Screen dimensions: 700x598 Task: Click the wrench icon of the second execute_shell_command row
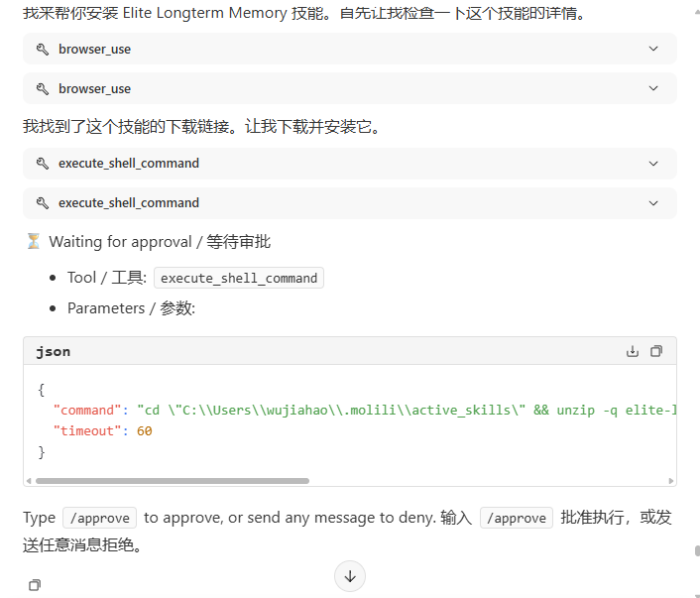[x=43, y=203]
